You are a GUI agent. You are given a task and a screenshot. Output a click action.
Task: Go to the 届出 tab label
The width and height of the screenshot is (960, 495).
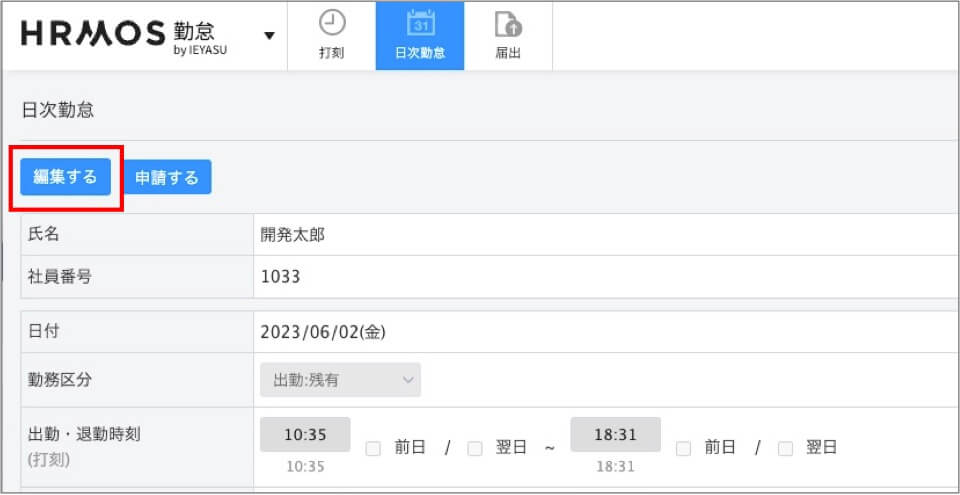click(508, 53)
